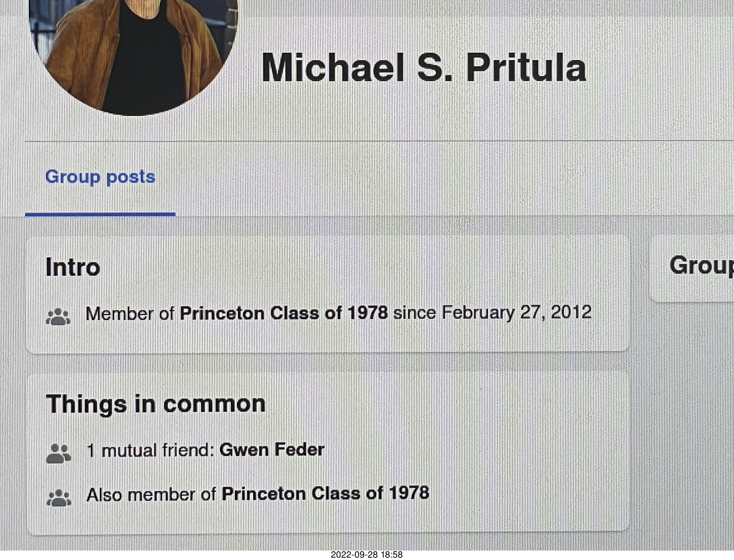Viewport: 734px width, 560px height.
Task: Switch to the Group posts tab
Action: point(100,177)
